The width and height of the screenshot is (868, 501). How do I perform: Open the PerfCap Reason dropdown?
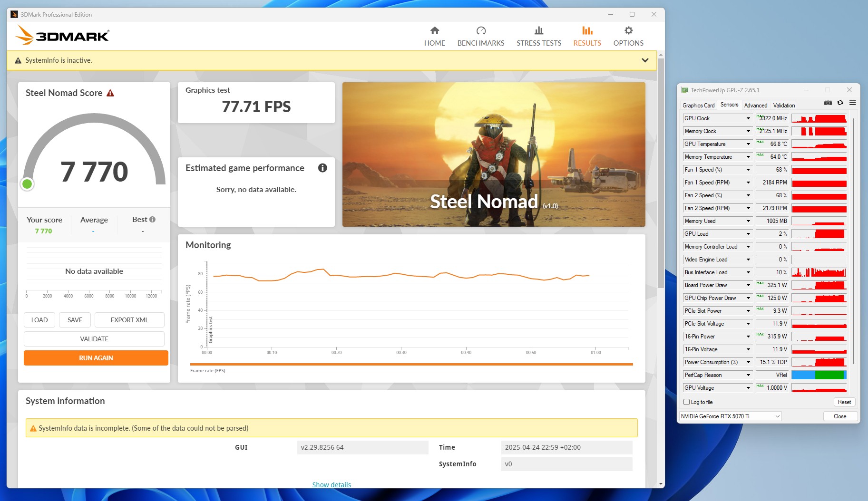(748, 375)
